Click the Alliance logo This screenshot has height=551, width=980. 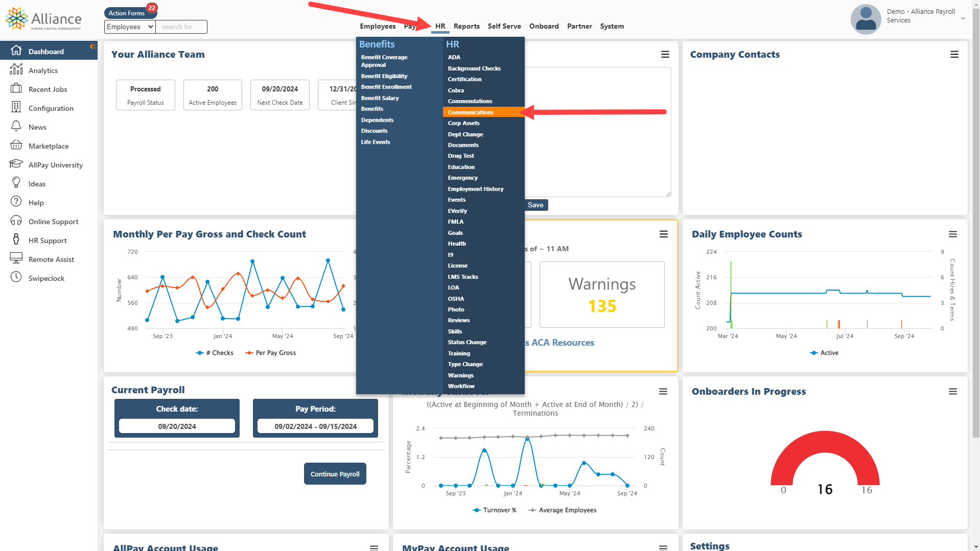click(43, 19)
